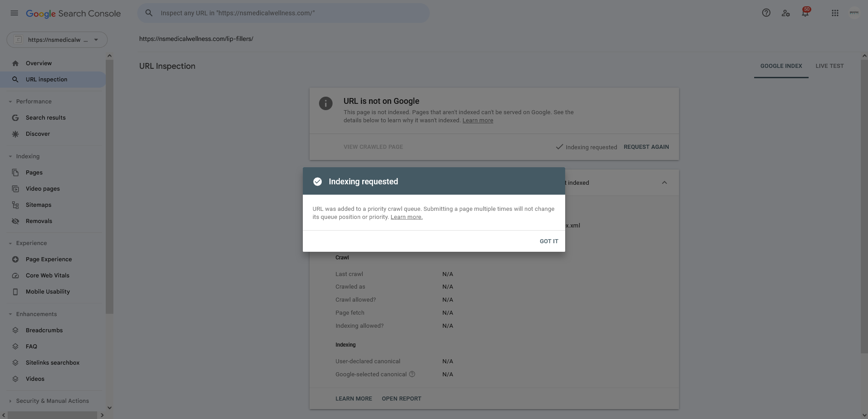Click the help icon beside Google-selected canonical
Screen dimensions: 868x419
coord(412,374)
